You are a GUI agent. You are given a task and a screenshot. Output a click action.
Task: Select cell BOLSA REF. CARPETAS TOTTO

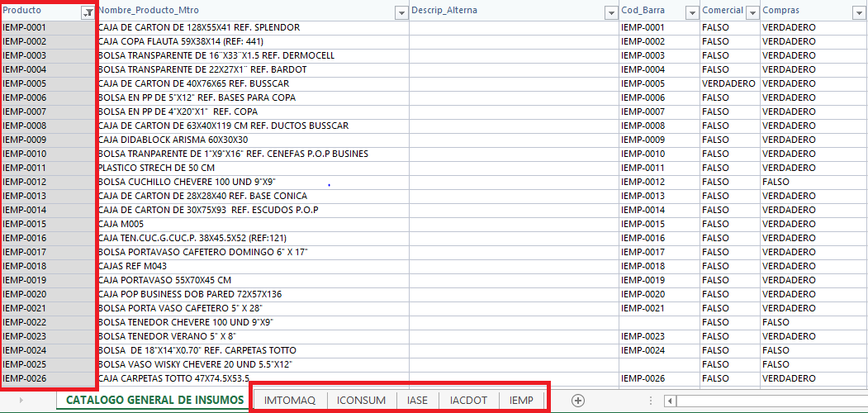[253, 350]
